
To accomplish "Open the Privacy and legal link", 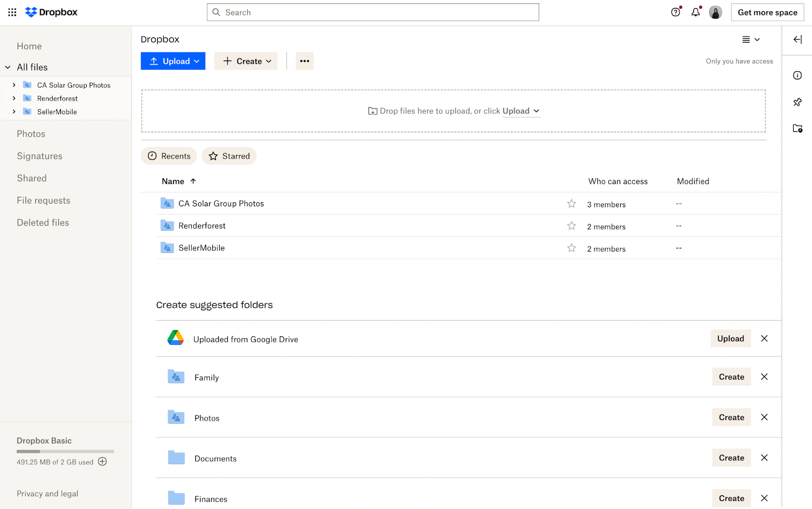I will [x=48, y=494].
